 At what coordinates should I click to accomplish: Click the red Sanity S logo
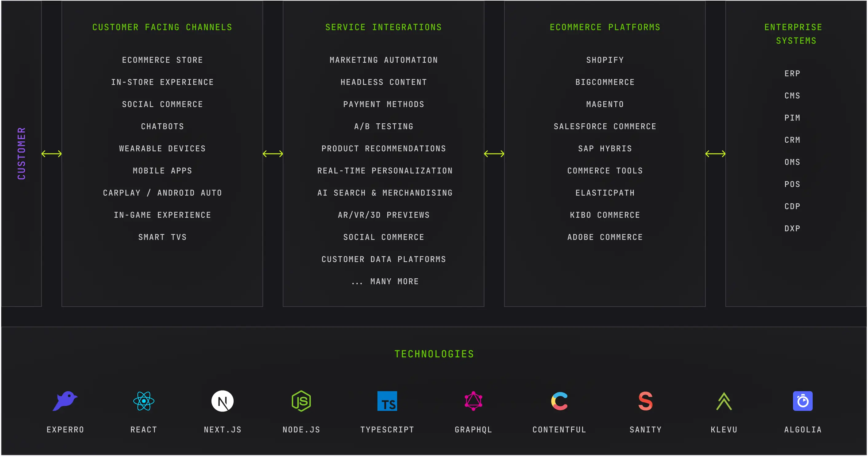click(x=645, y=401)
